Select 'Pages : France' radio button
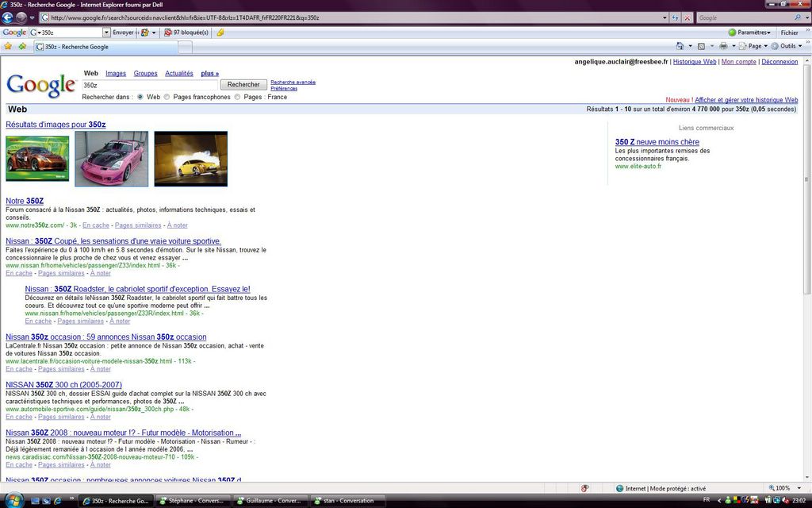This screenshot has height=508, width=812. (237, 97)
